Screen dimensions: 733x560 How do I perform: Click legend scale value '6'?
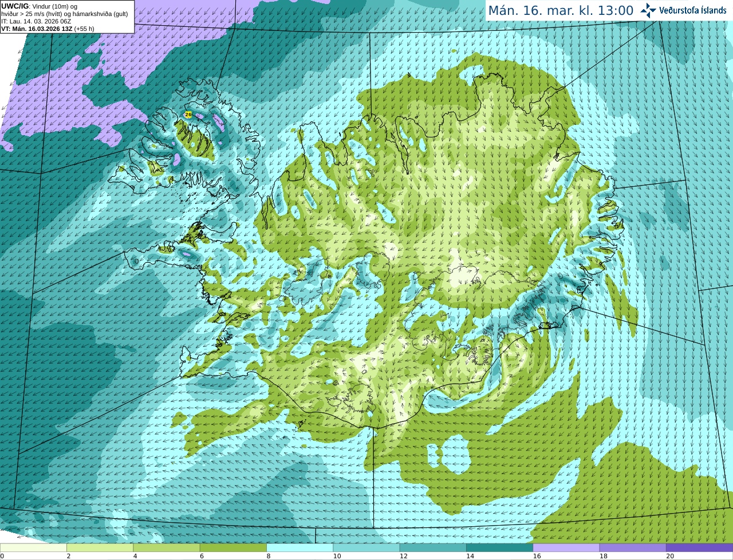202,556
